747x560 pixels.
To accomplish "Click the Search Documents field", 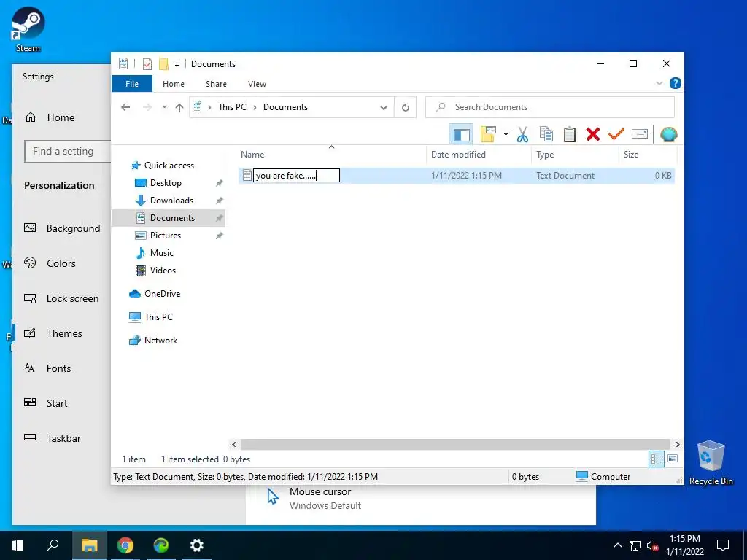I will [550, 107].
